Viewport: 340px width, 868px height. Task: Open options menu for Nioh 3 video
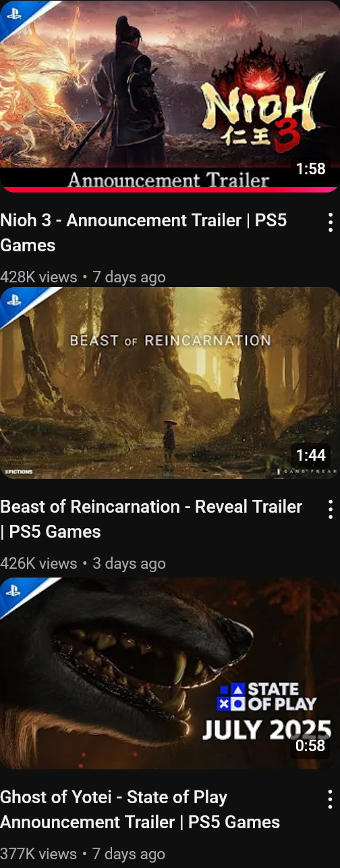click(x=330, y=222)
